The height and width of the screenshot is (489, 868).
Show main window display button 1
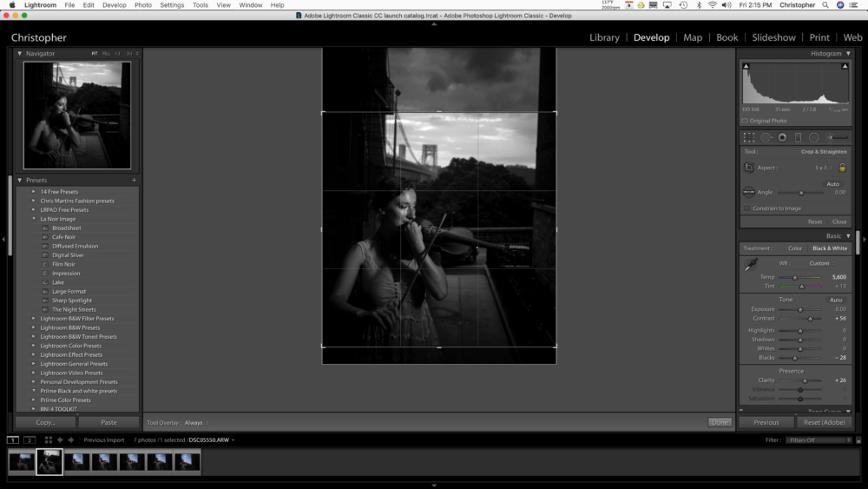coord(13,440)
